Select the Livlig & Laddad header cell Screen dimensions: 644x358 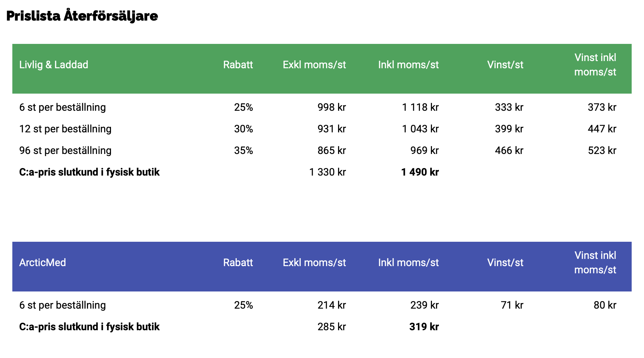(x=54, y=64)
